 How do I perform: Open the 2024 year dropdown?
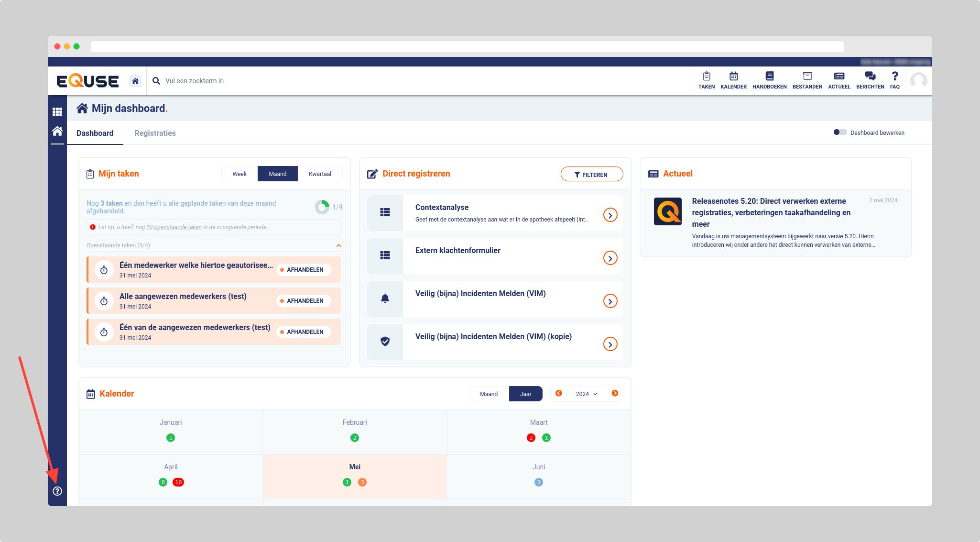(586, 394)
